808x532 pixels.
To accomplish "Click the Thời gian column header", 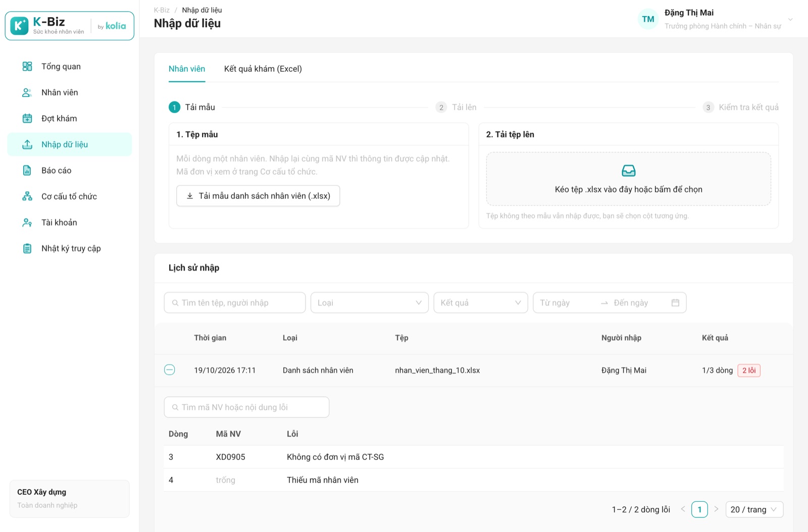I will click(x=210, y=338).
